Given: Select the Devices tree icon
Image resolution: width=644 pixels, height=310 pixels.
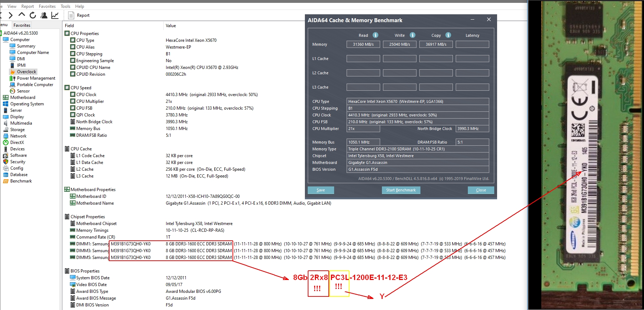Looking at the screenshot, I should pos(6,149).
